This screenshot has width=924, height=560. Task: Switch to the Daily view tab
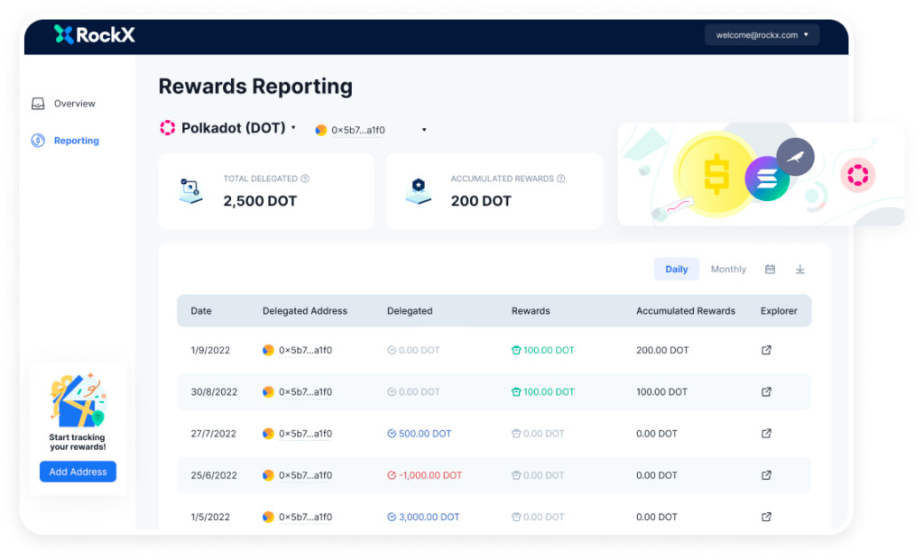coord(677,269)
